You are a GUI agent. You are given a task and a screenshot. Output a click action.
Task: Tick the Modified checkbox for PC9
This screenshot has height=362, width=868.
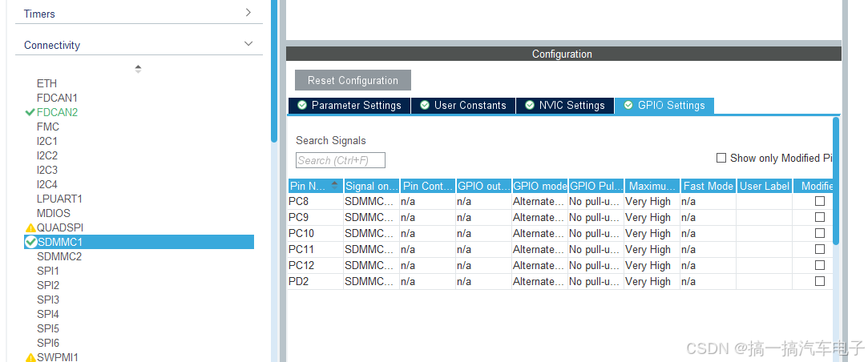pos(820,218)
